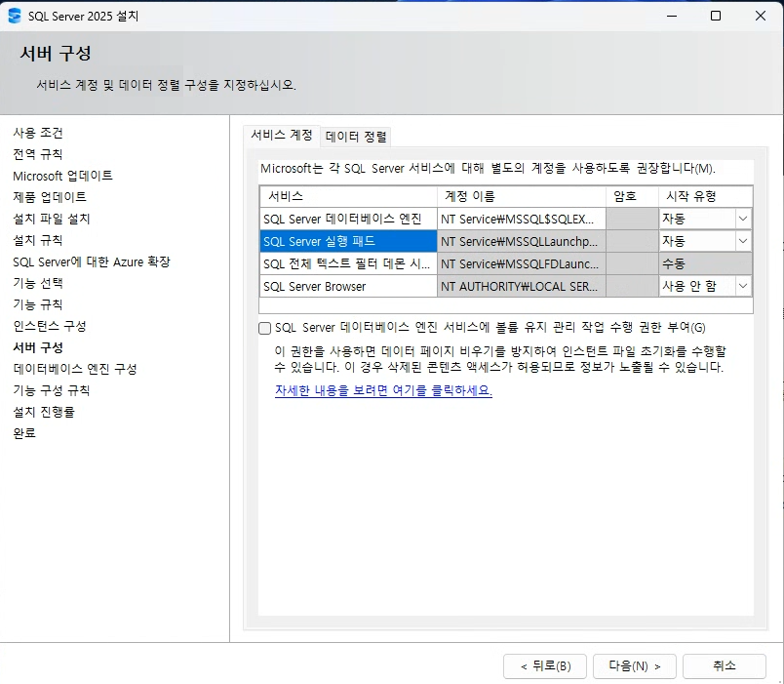
Task: Click 설치 진행률 step in sidebar
Action: point(44,412)
